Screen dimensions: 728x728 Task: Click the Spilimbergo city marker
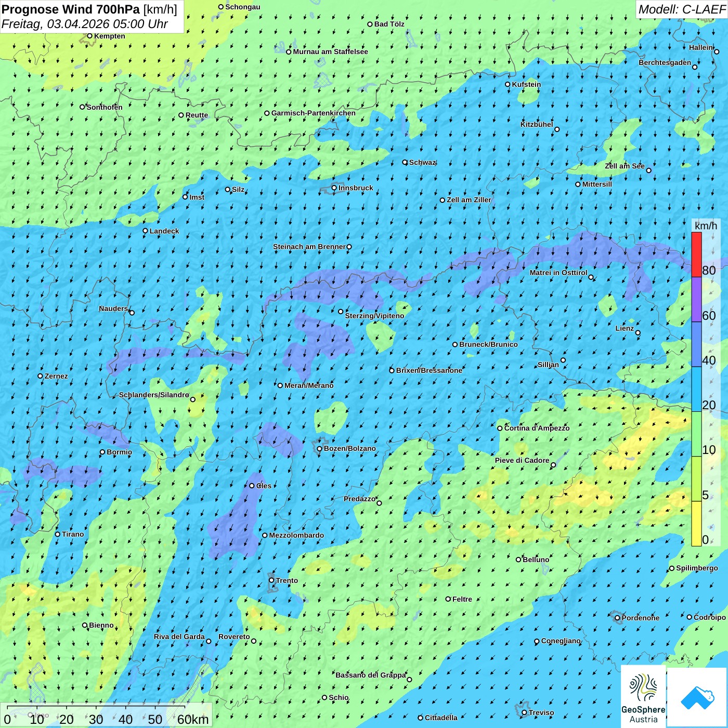(672, 568)
